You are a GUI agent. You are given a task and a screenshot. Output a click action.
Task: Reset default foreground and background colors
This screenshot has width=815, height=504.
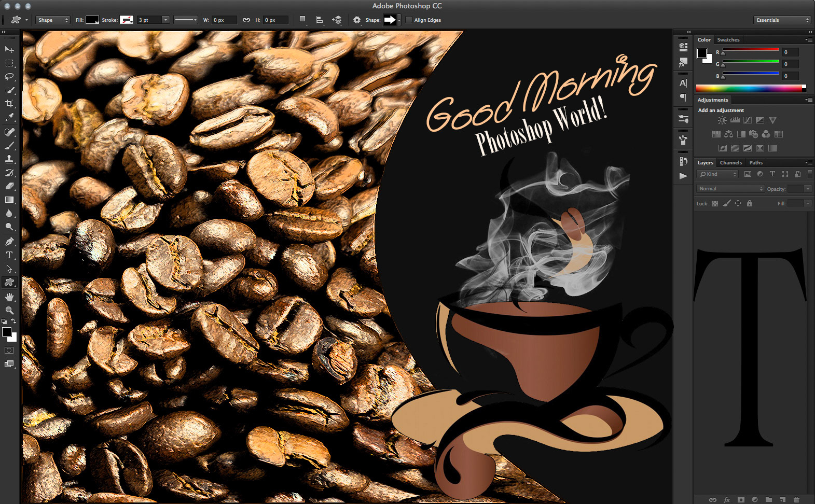[4, 322]
